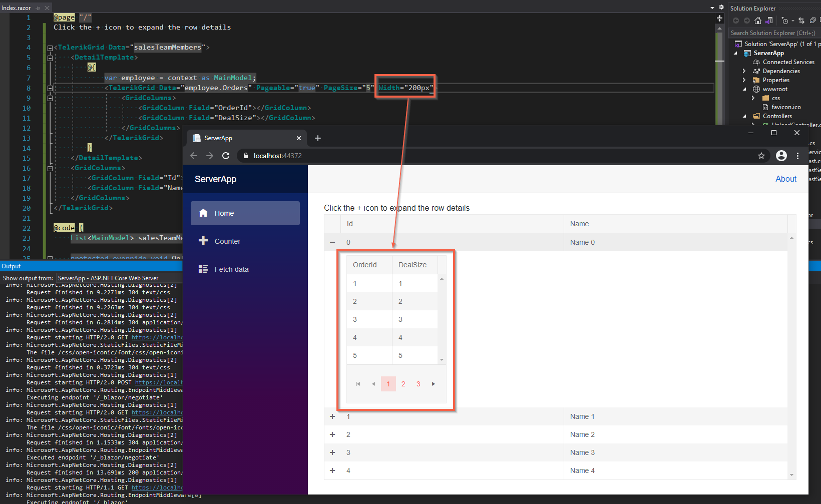821x504 pixels.
Task: Go to the previous page in pager
Action: (373, 384)
